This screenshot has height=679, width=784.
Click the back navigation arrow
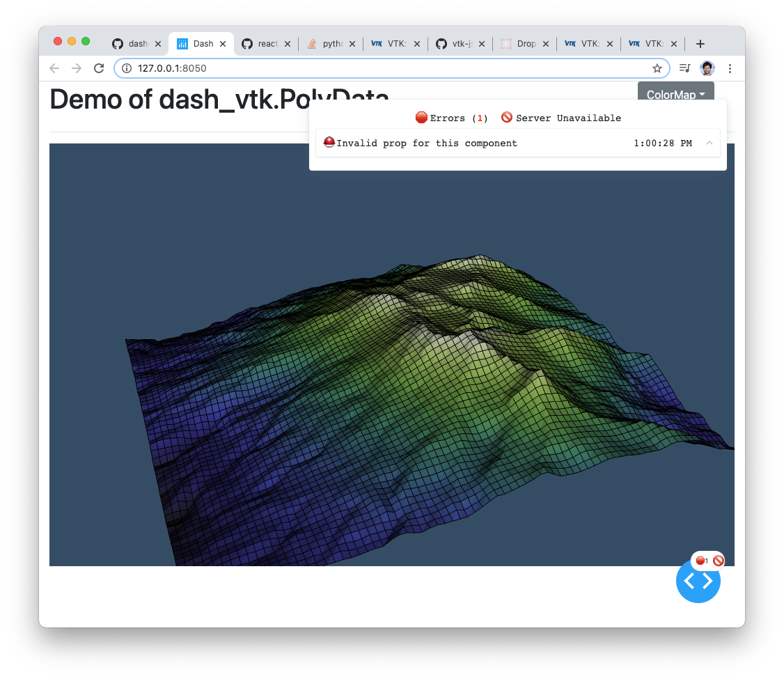click(54, 68)
